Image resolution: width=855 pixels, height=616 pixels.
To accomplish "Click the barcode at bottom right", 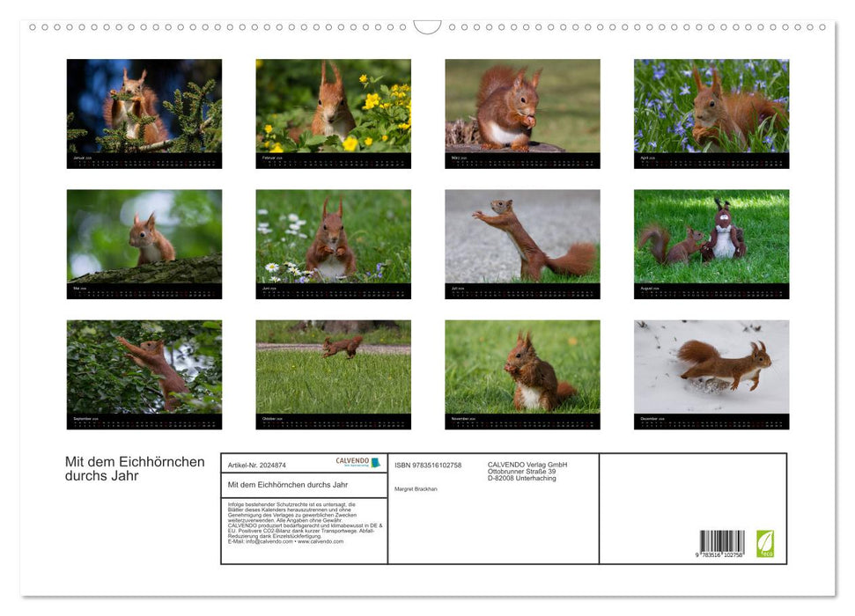I will [x=722, y=545].
